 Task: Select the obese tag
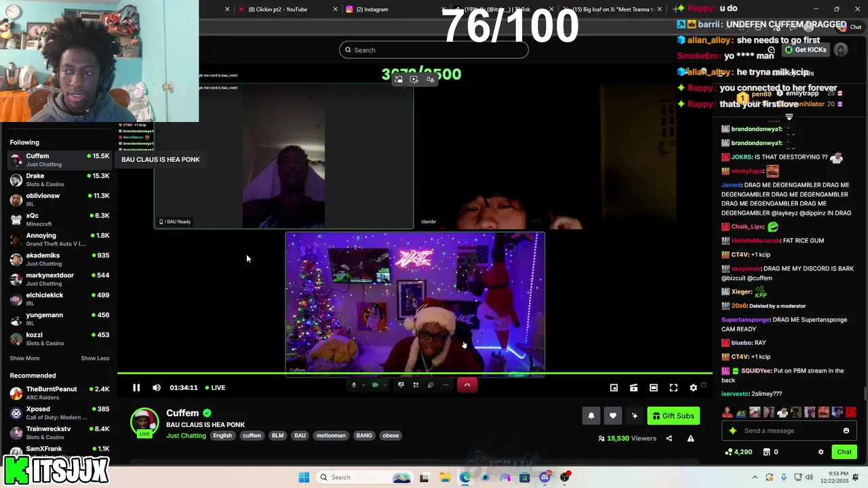coord(391,436)
